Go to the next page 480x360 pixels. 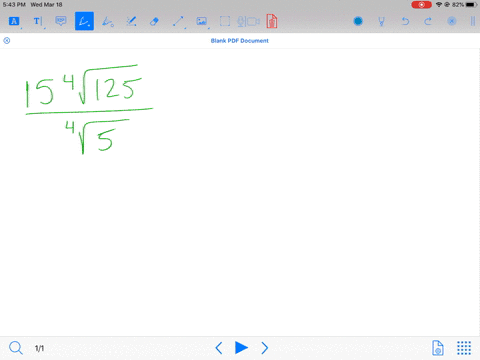point(265,348)
